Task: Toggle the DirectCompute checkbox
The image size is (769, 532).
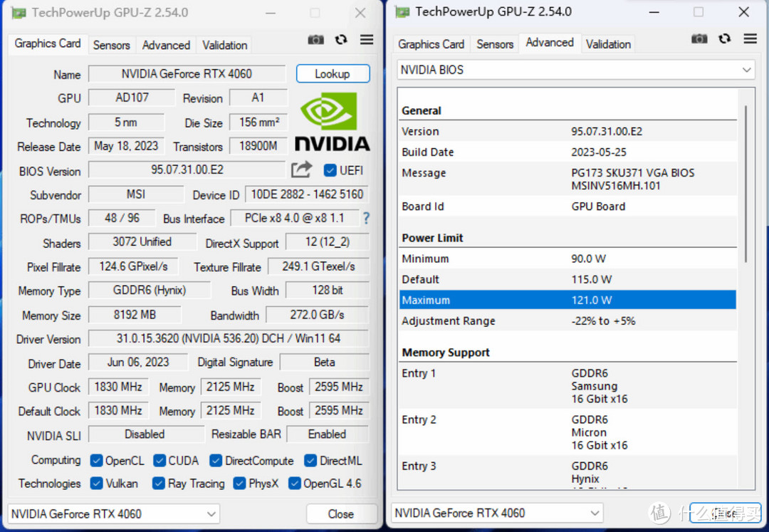Action: pos(216,461)
